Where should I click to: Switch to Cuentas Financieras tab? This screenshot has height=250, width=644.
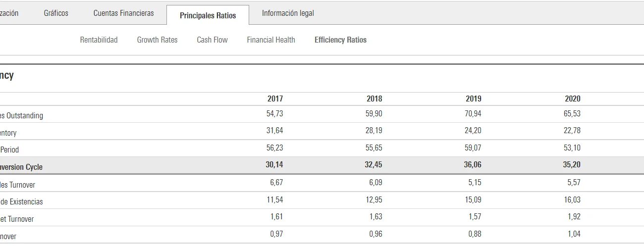coord(123,13)
